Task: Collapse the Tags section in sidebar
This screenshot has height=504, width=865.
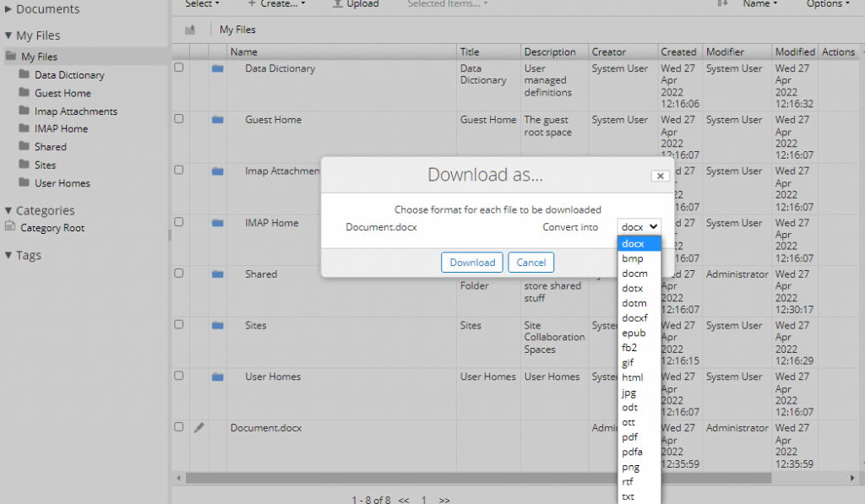Action: coord(8,255)
